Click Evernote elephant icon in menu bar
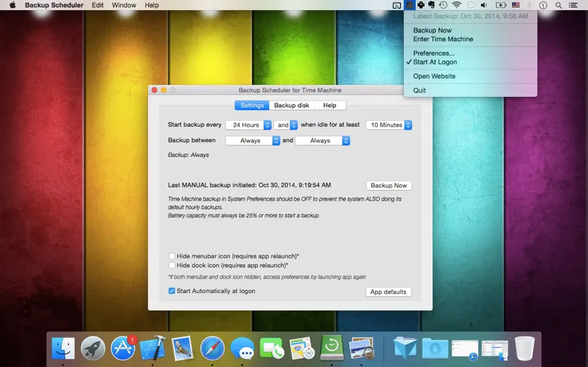The height and width of the screenshot is (367, 588). click(432, 5)
